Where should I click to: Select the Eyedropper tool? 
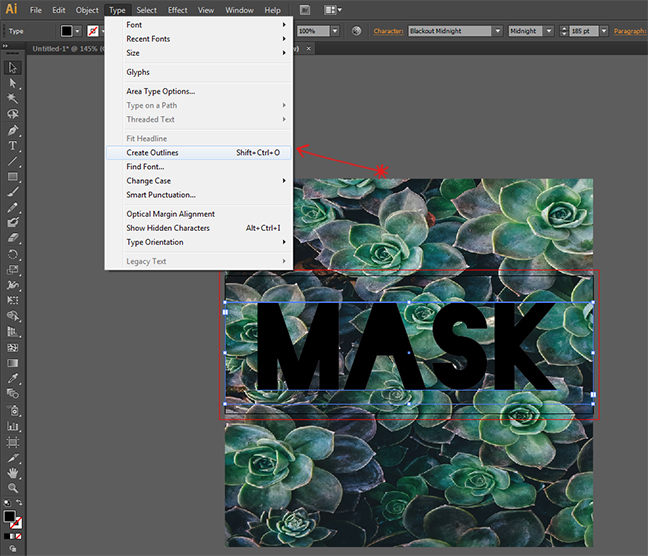[13, 378]
